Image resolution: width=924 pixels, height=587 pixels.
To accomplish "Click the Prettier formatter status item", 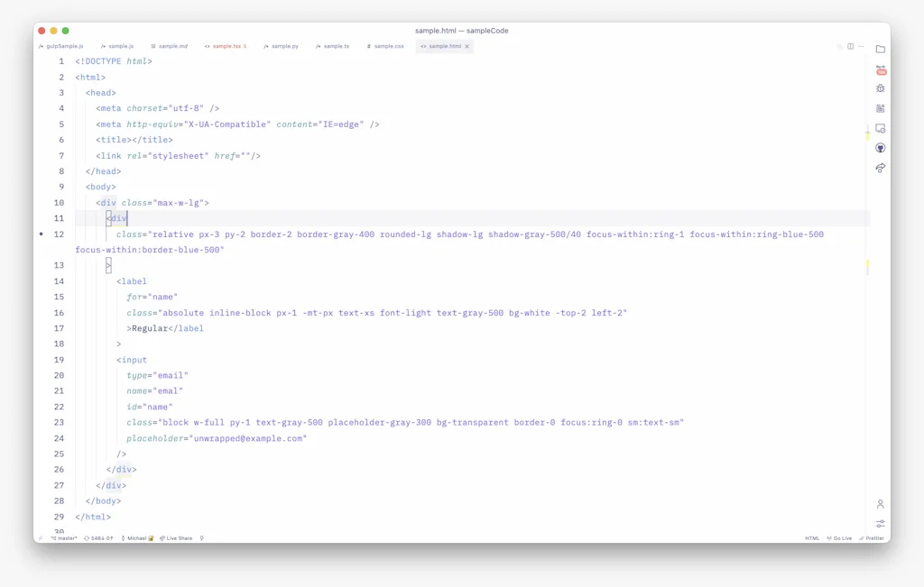I will pyautogui.click(x=871, y=538).
